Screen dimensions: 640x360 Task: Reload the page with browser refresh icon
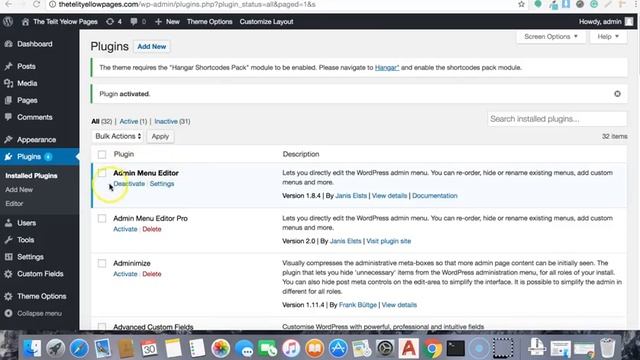(36, 4)
